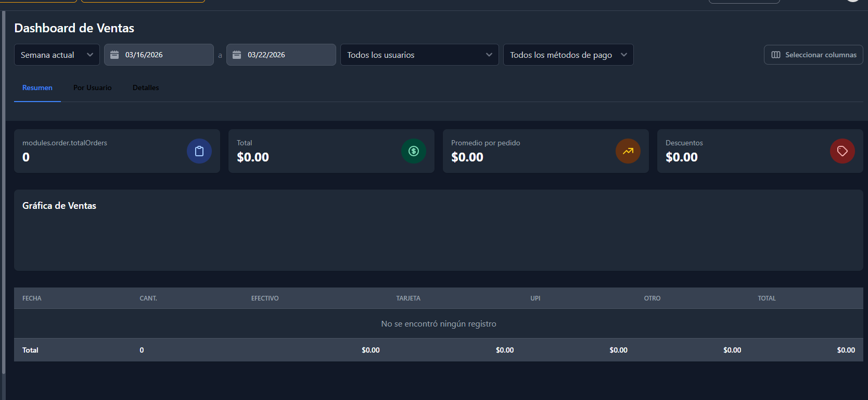Screen dimensions: 868x400
Task: Switch to the Por Usuario tab
Action: 93,87
